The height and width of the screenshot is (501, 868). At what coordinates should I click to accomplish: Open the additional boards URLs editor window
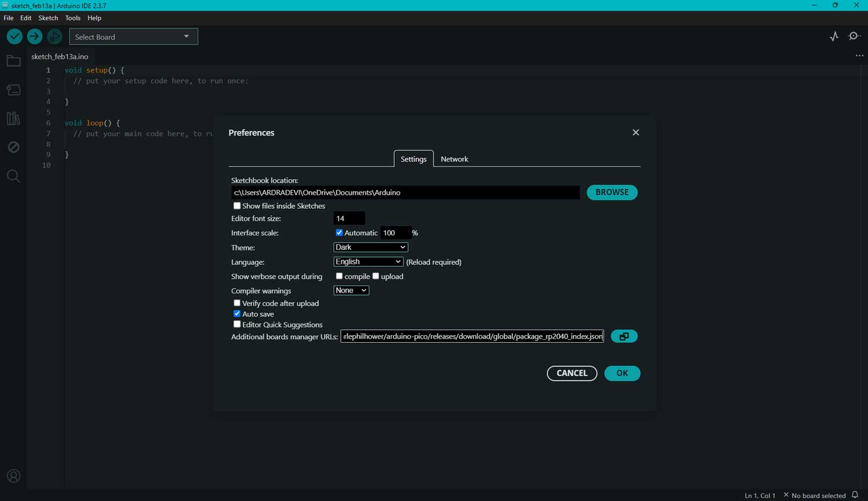click(x=624, y=336)
